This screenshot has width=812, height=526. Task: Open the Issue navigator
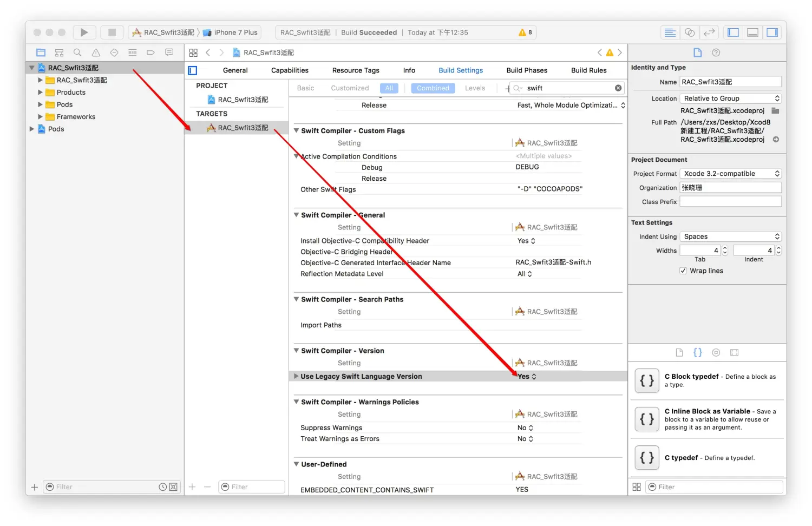(96, 52)
